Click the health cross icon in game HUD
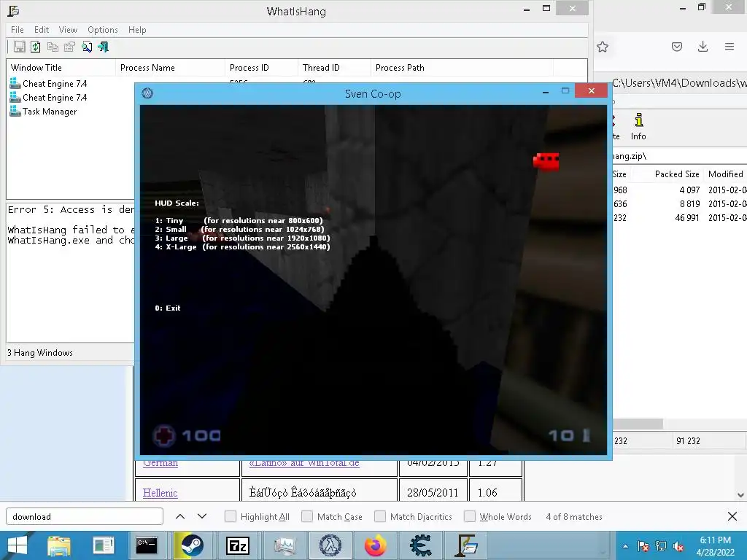The image size is (747, 560). [163, 435]
